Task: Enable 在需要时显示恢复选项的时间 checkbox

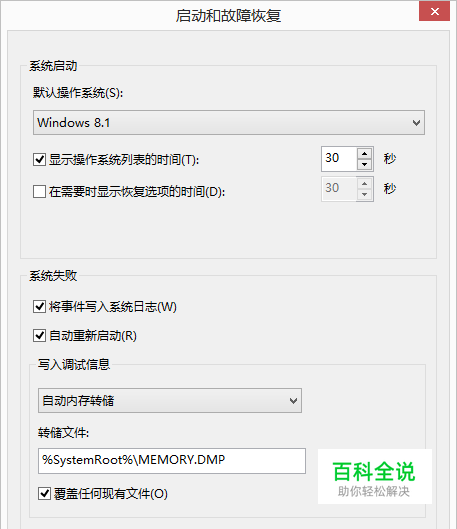Action: [x=39, y=191]
